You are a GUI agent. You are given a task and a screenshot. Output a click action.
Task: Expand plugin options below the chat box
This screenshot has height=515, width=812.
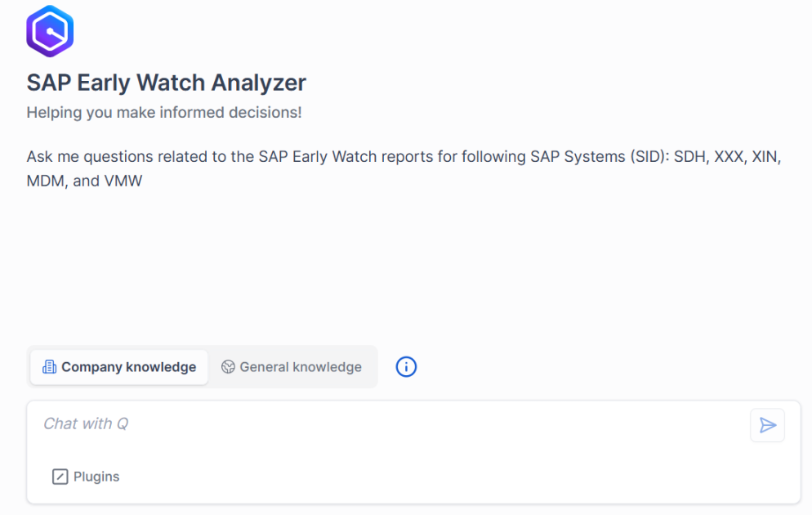pyautogui.click(x=85, y=477)
